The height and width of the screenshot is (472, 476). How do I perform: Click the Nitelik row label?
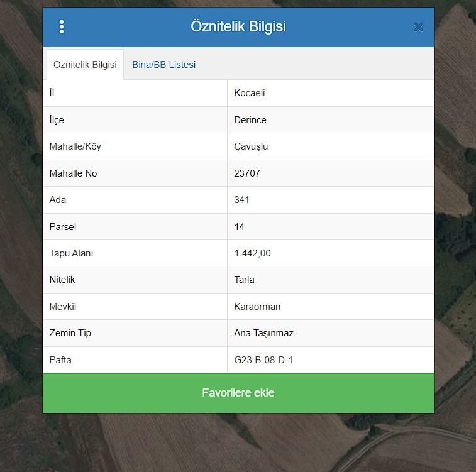[x=62, y=280]
